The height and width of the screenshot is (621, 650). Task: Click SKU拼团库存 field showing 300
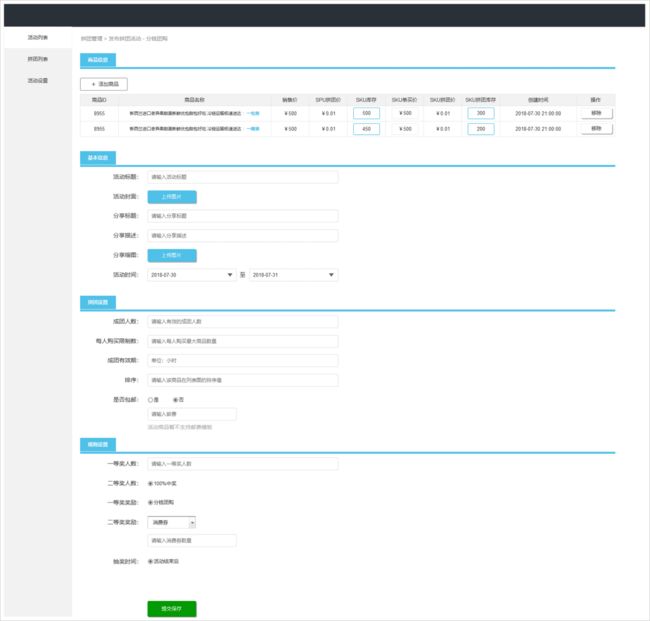point(481,113)
